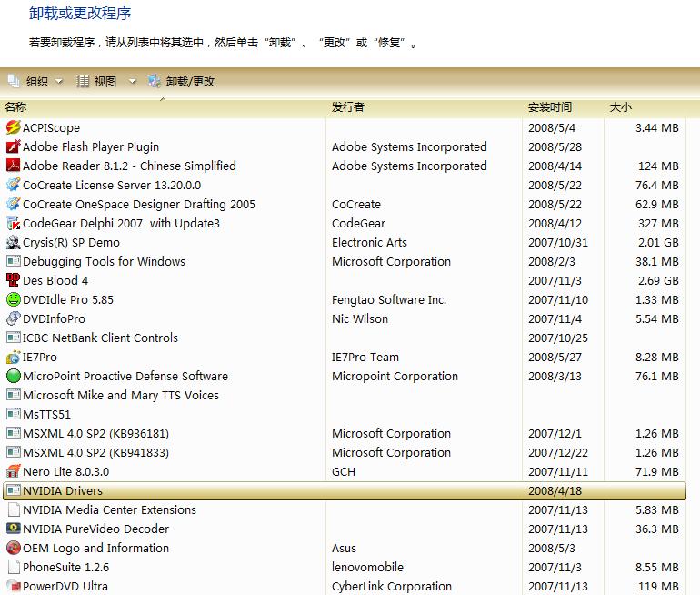Select ICBC NetBank Client Controls name
Viewport: 700px width, 595px height.
[100, 338]
